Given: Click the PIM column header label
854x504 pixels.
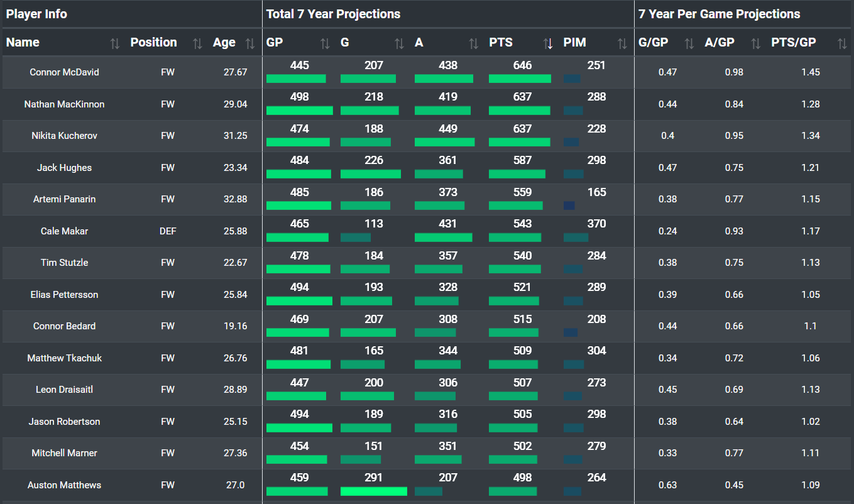Looking at the screenshot, I should click(575, 42).
